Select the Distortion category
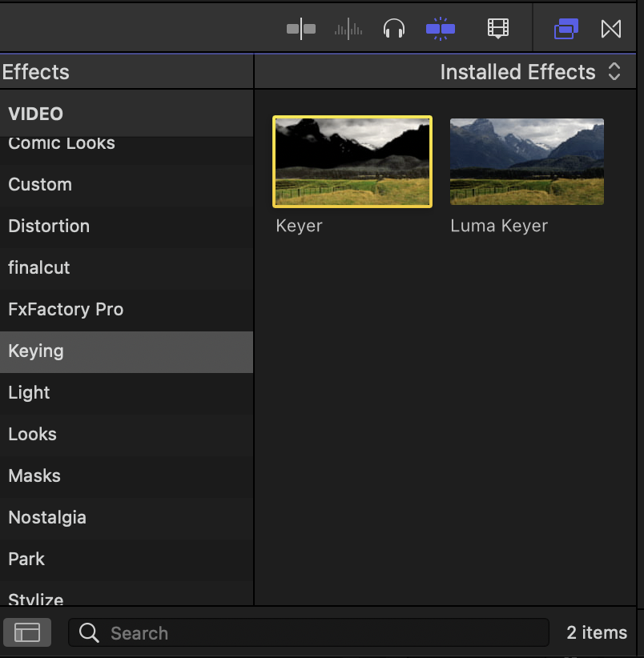This screenshot has height=658, width=644. pyautogui.click(x=127, y=227)
